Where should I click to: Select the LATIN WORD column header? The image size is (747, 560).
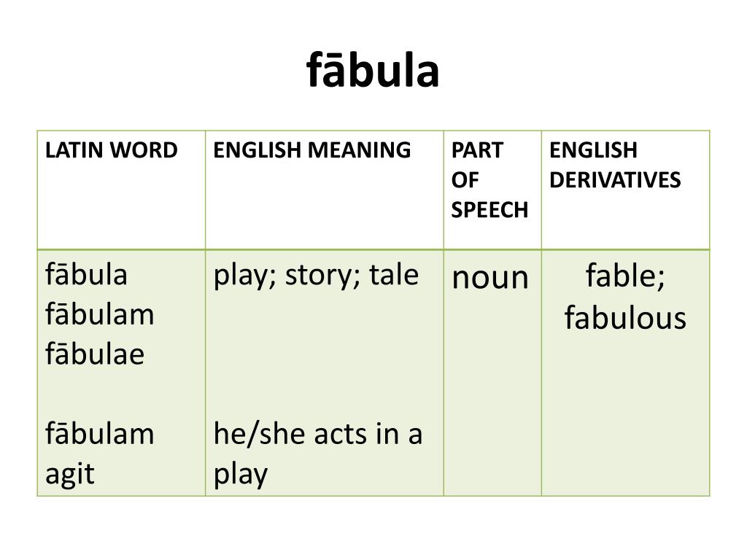[112, 150]
